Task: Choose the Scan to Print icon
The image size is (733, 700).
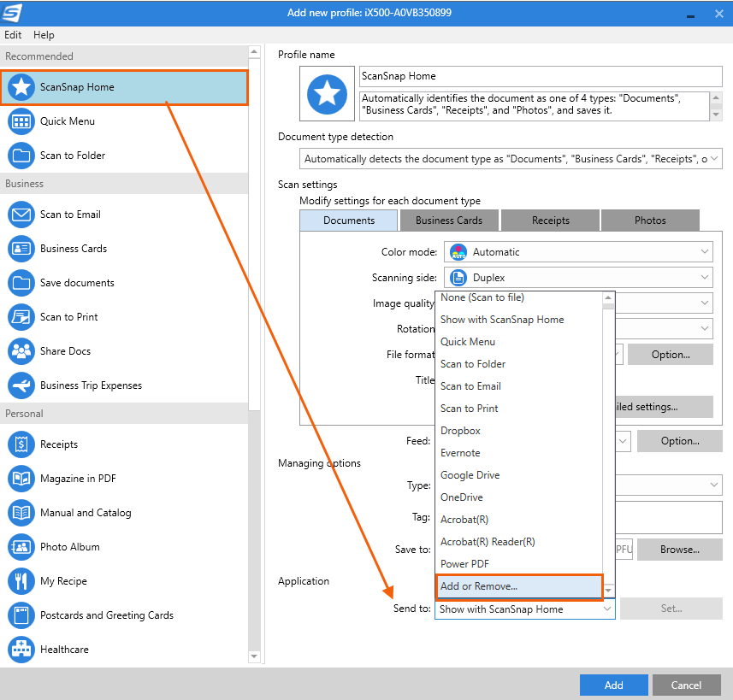Action: [21, 317]
